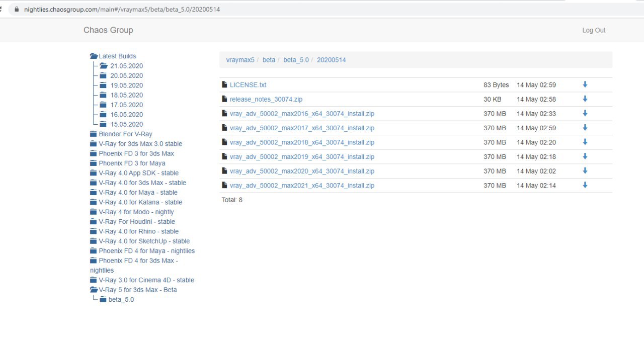Download the max2020 installer via arrow icon
The width and height of the screenshot is (644, 343).
585,170
